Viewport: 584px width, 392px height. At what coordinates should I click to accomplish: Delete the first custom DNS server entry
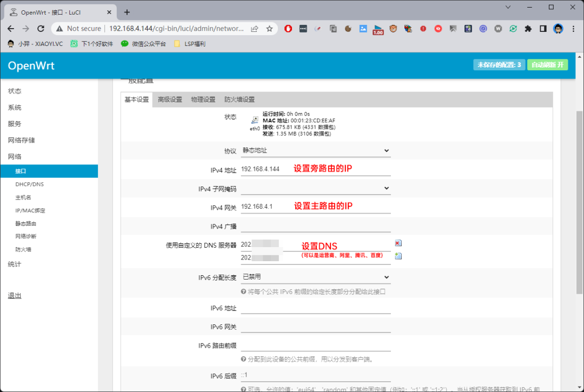point(398,243)
